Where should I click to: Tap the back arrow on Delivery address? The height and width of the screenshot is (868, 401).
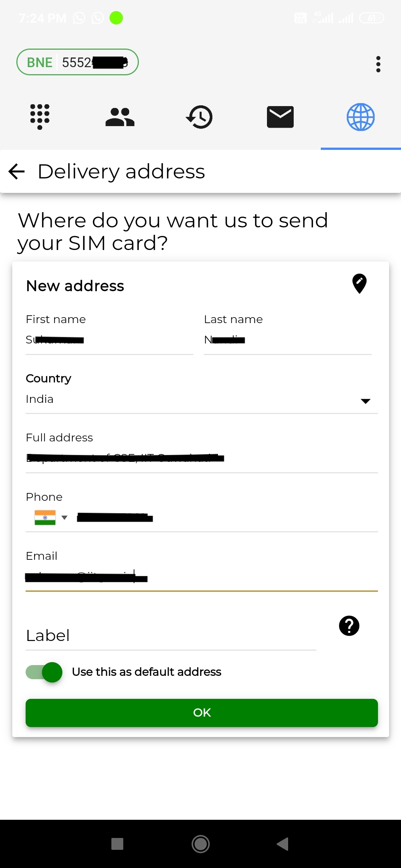click(x=16, y=171)
